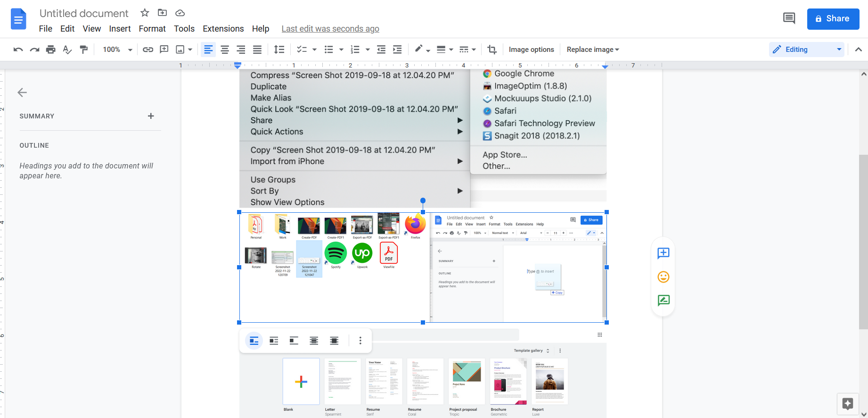Set the image to Wrap text
The height and width of the screenshot is (418, 868).
pyautogui.click(x=274, y=341)
